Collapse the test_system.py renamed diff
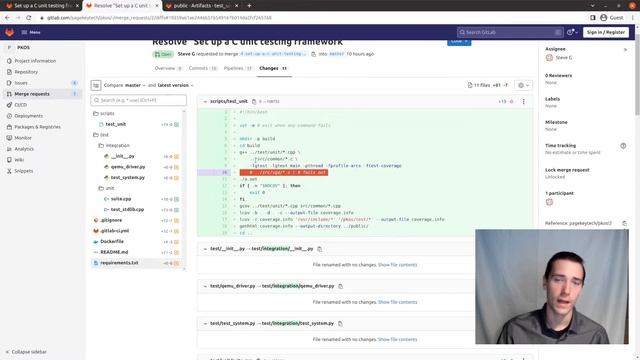 coord(205,324)
